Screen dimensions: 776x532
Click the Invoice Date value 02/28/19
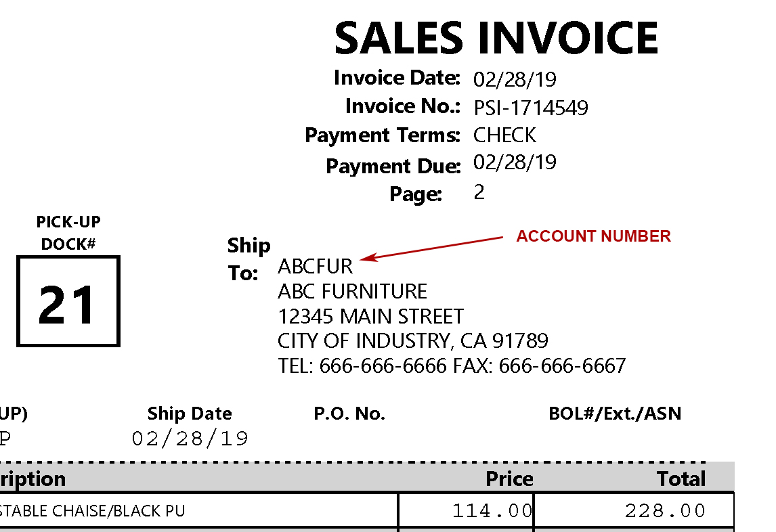[515, 79]
